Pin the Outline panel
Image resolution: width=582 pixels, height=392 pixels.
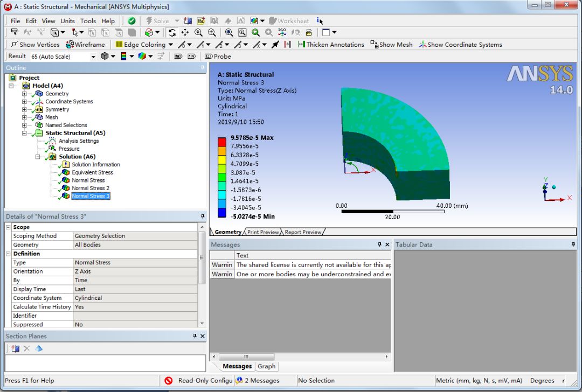(x=203, y=67)
